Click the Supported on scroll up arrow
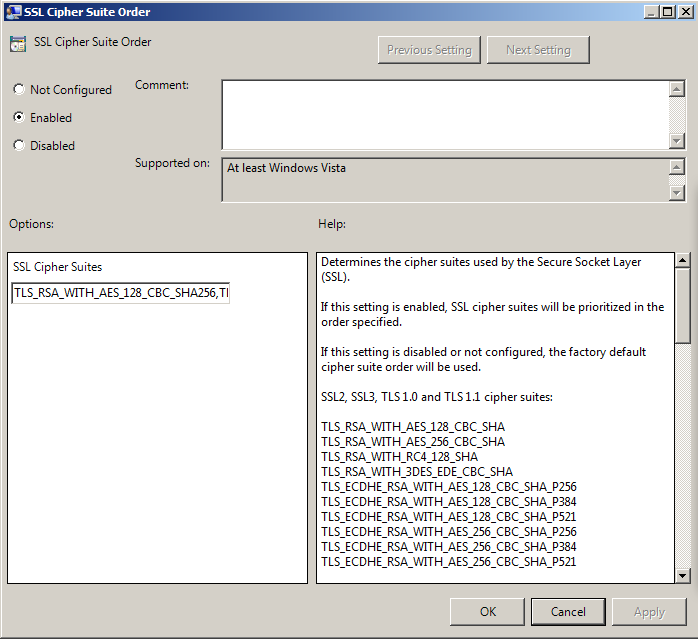Screen dimensions: 698x639 coord(677,168)
